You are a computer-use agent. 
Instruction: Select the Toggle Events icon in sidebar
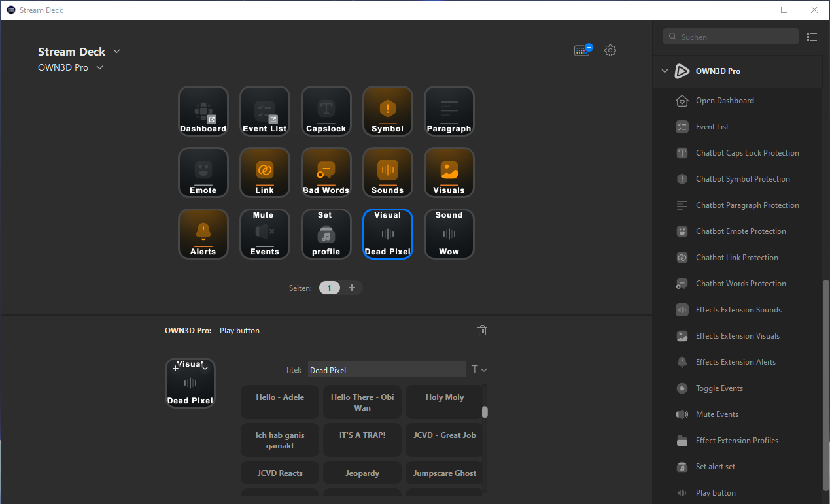[x=682, y=388]
